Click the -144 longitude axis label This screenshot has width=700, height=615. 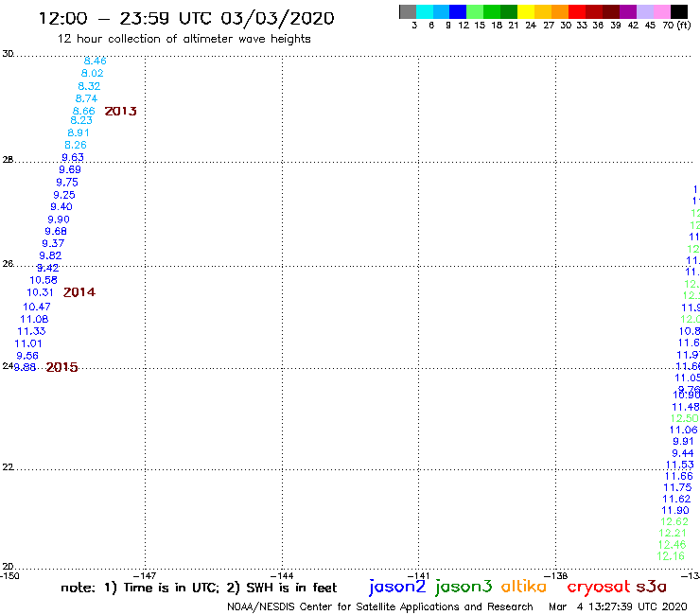tap(283, 575)
